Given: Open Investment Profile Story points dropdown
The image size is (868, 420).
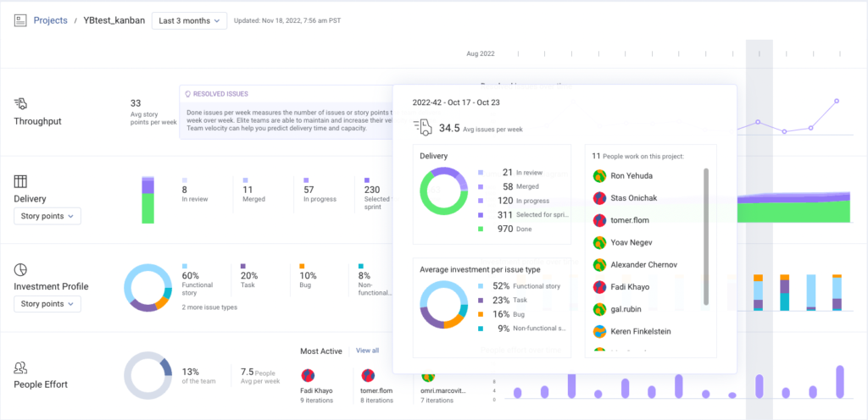Looking at the screenshot, I should tap(47, 304).
